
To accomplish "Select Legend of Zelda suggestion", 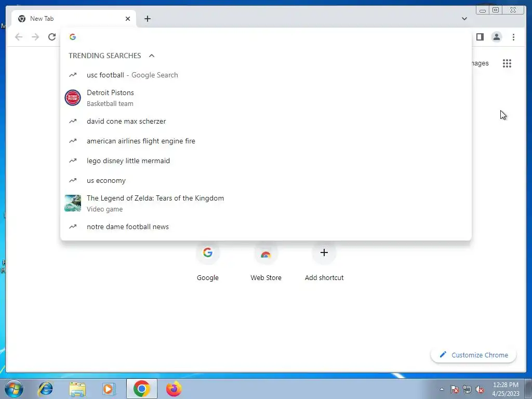I will pyautogui.click(x=265, y=203).
